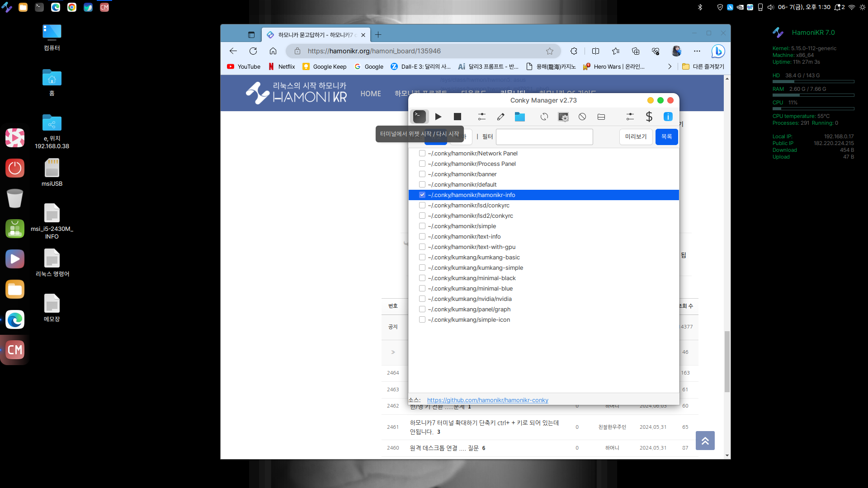Enable lsd/conkyrc widget checkbox
Viewport: 868px width, 488px height.
tap(422, 205)
